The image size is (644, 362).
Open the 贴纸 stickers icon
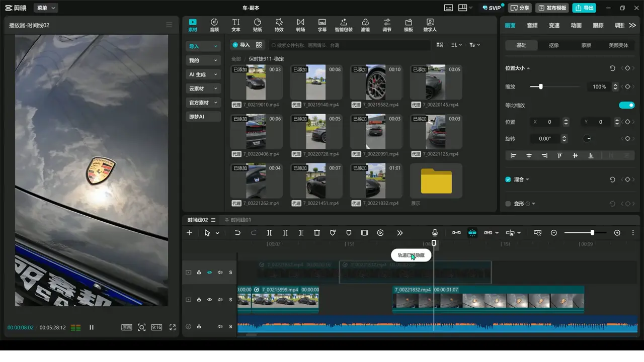[258, 25]
